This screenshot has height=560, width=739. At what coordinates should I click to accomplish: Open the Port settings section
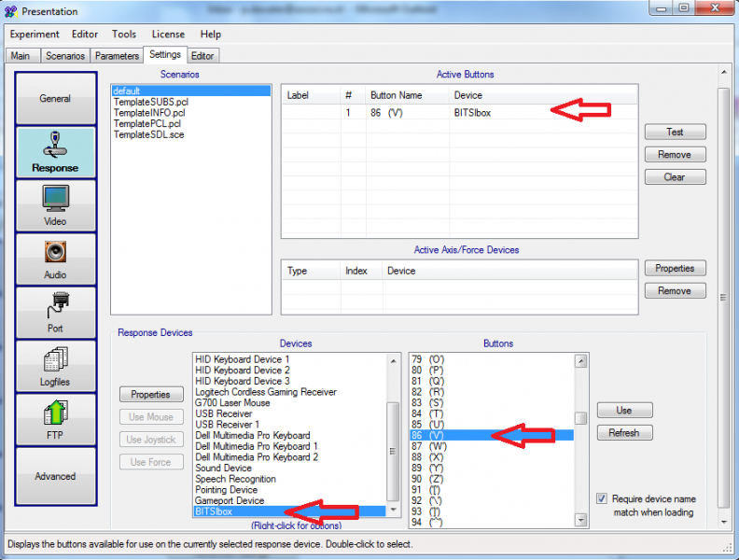tap(55, 313)
